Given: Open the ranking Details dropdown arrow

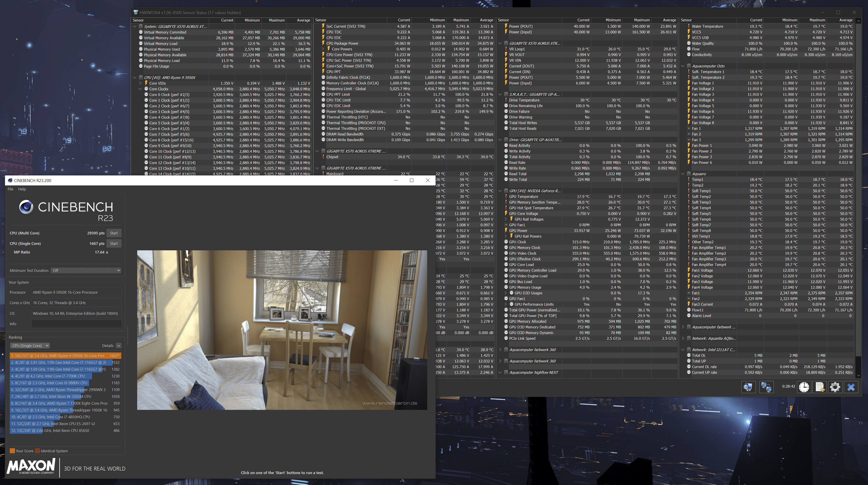Looking at the screenshot, I should click(x=119, y=345).
